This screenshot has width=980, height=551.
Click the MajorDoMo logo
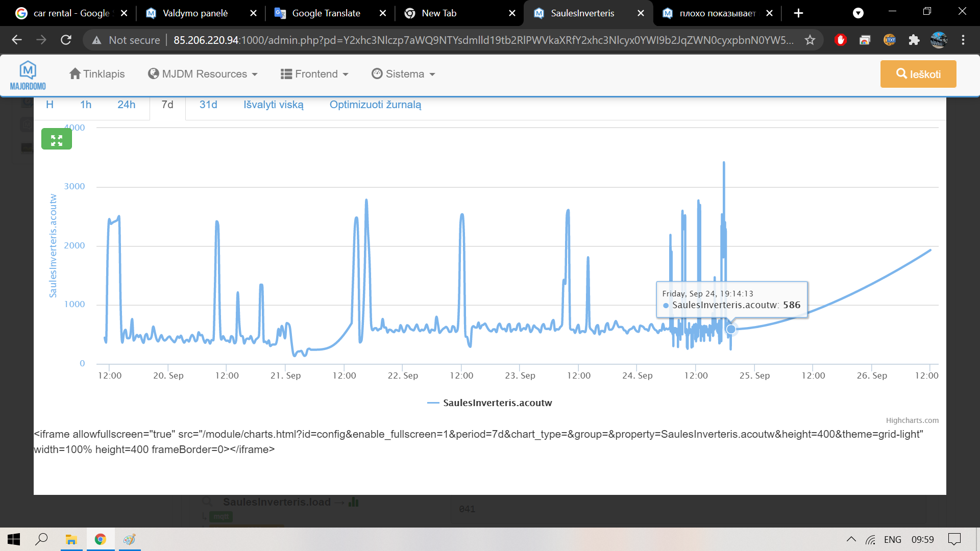(28, 75)
